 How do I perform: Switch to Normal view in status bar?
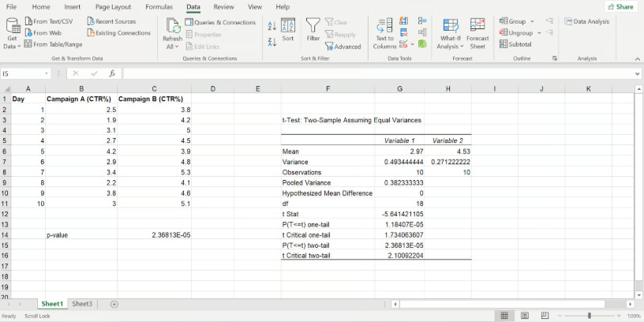[504, 316]
